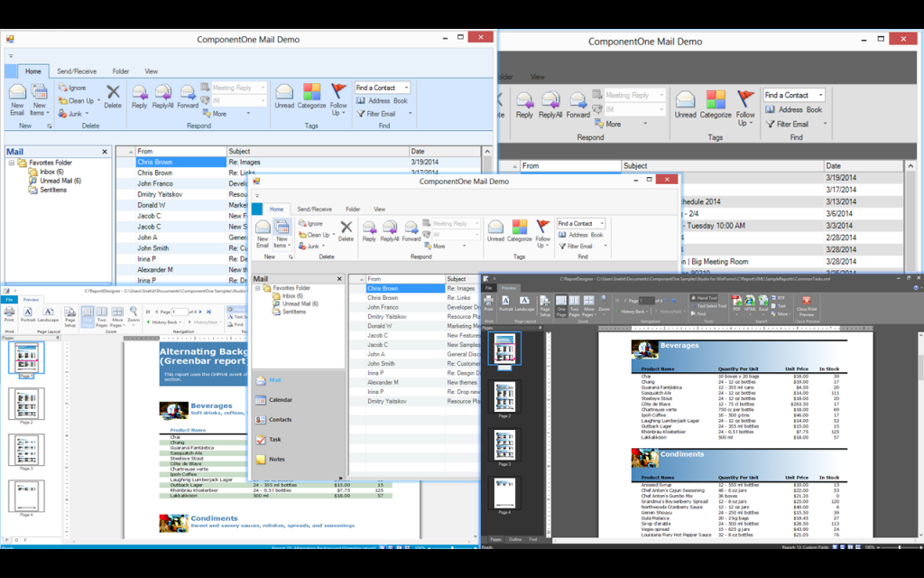This screenshot has width=924, height=578.
Task: Click Reply in the top-left Mail Demo ribbon
Action: pyautogui.click(x=140, y=97)
